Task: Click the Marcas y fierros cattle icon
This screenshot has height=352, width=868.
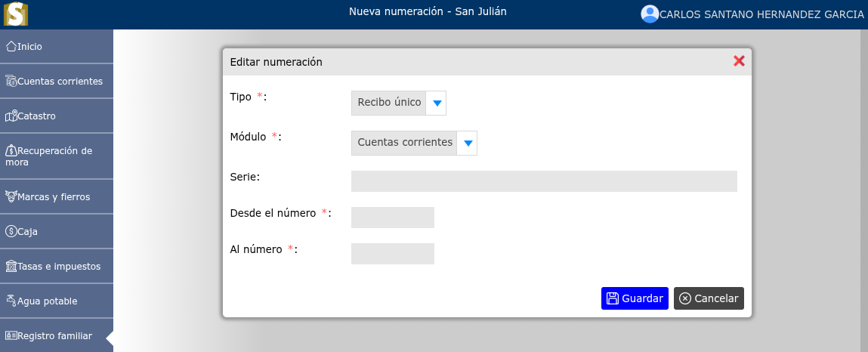Action: [11, 196]
